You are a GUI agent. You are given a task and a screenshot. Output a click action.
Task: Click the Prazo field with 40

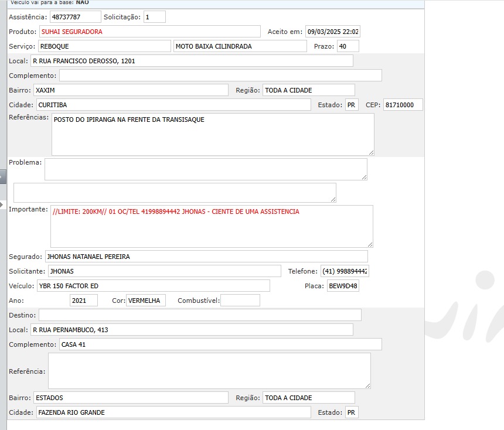348,46
